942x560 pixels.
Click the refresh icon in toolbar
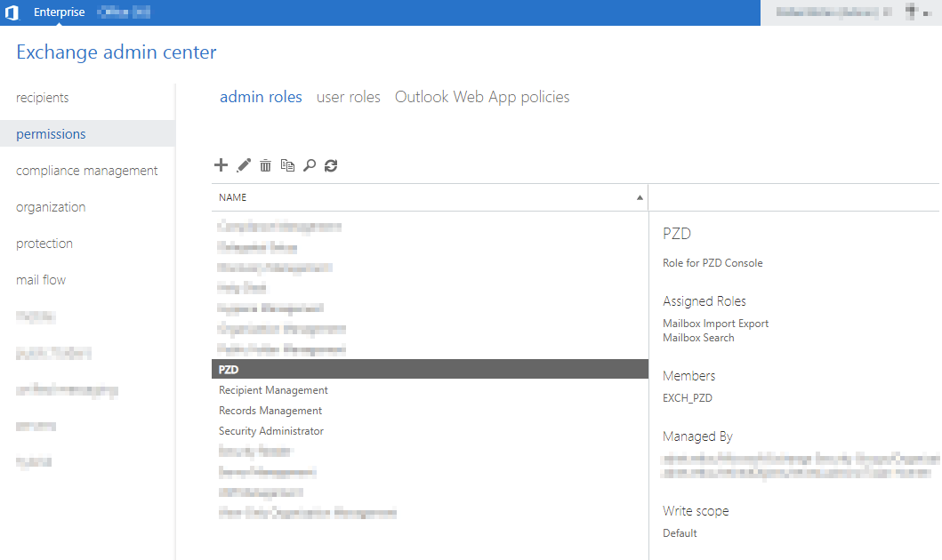pos(331,165)
